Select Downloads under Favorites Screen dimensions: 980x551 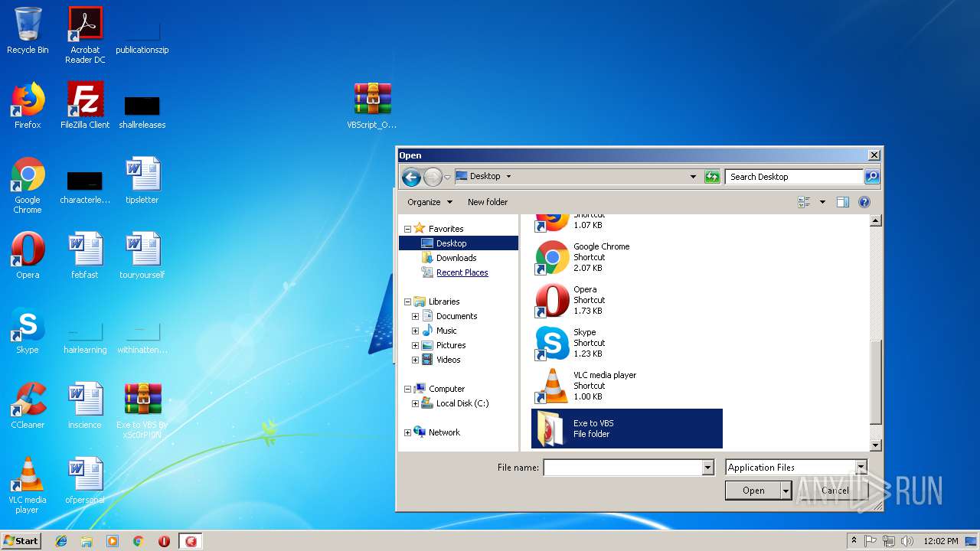point(456,258)
